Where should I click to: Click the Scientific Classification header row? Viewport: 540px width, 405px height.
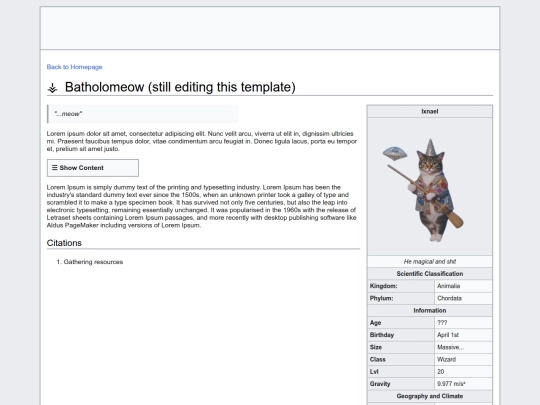[x=430, y=274]
